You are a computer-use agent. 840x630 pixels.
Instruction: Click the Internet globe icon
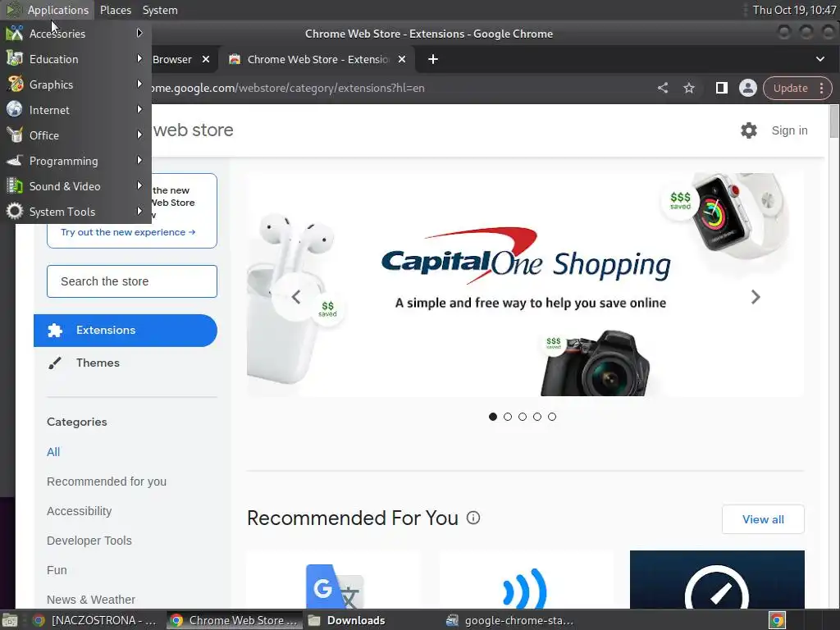[15, 109]
